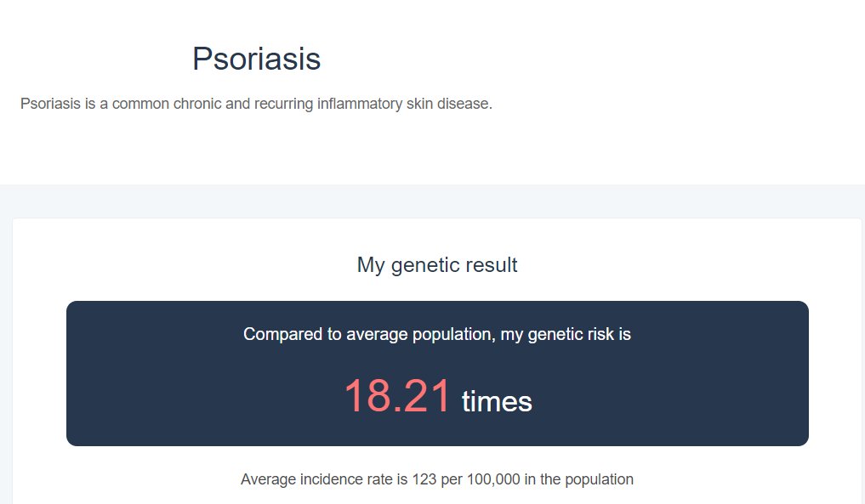Image resolution: width=865 pixels, height=504 pixels.
Task: Click the "Compared to average population" line
Action: click(x=437, y=334)
